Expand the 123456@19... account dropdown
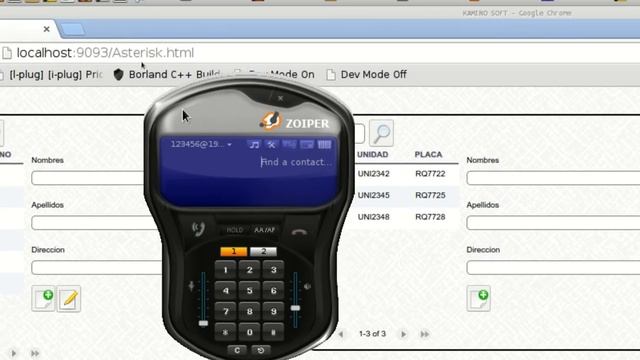640x360 pixels. (201, 144)
